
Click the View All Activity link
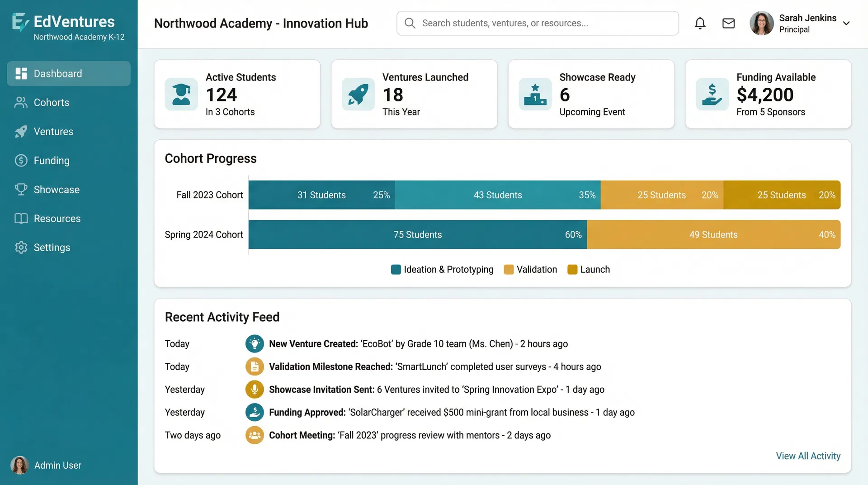(x=808, y=456)
